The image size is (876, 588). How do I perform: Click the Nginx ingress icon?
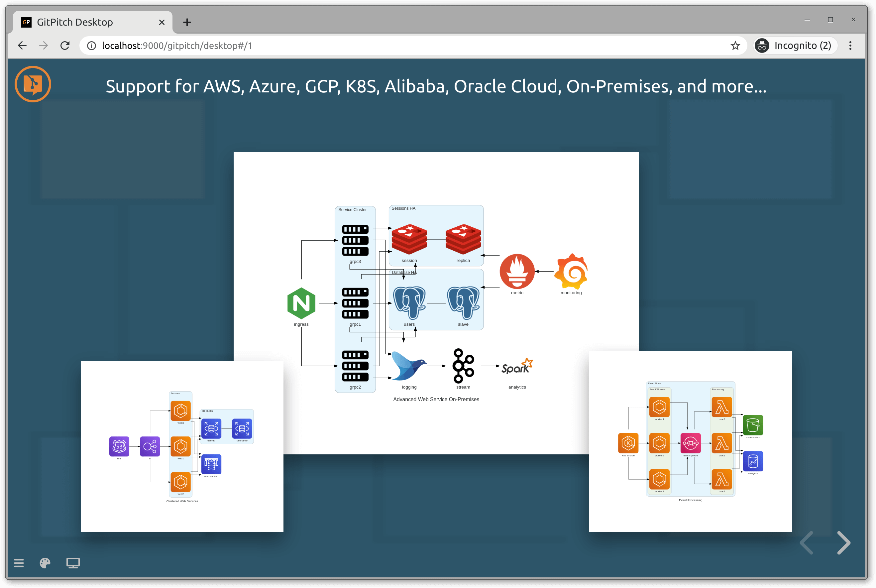coord(301,303)
